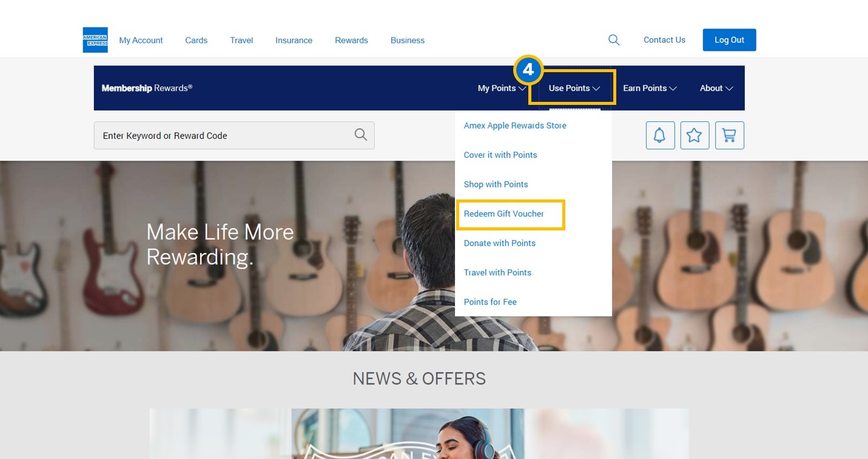The height and width of the screenshot is (459, 868).
Task: Choose Amex Apple Rewards Store
Action: coord(515,126)
